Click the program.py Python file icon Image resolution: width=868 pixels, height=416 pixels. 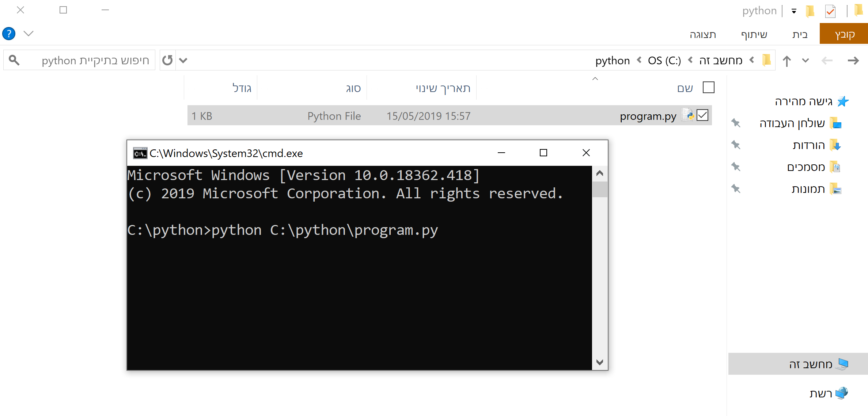tap(687, 115)
